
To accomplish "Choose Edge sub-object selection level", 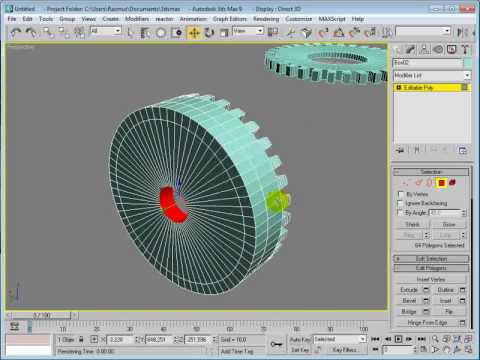I will pyautogui.click(x=418, y=182).
